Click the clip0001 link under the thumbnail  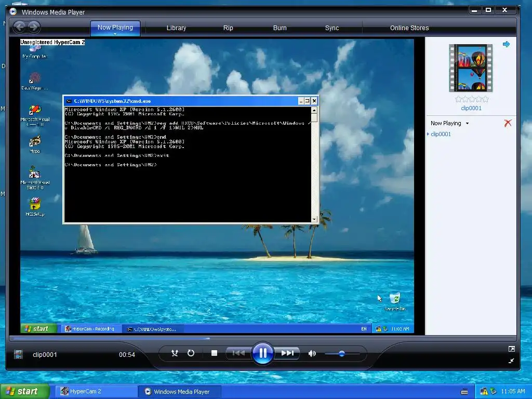[471, 108]
